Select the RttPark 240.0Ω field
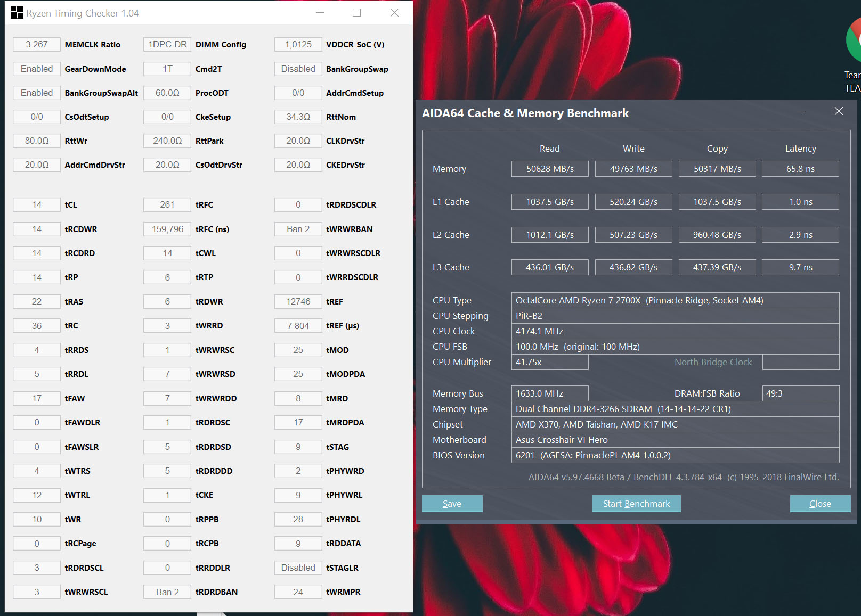Viewport: 861px width, 616px height. pos(167,141)
